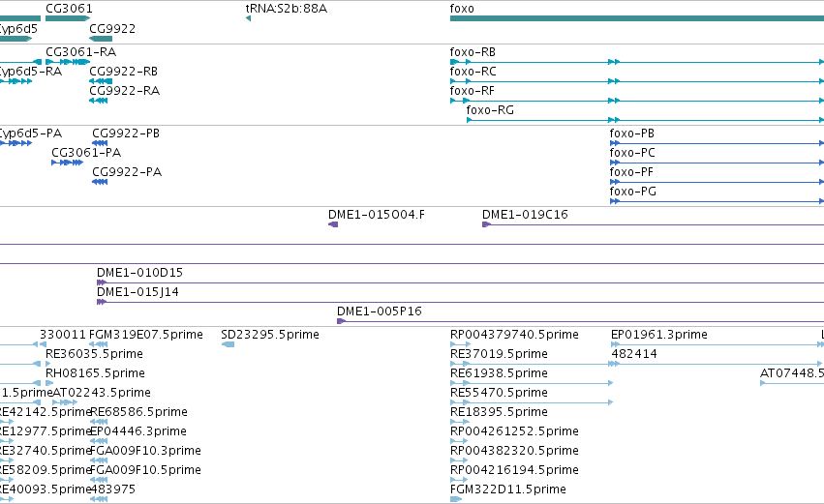Click the RE61938.5prime label
Screen dimensions: 824x504
click(499, 373)
